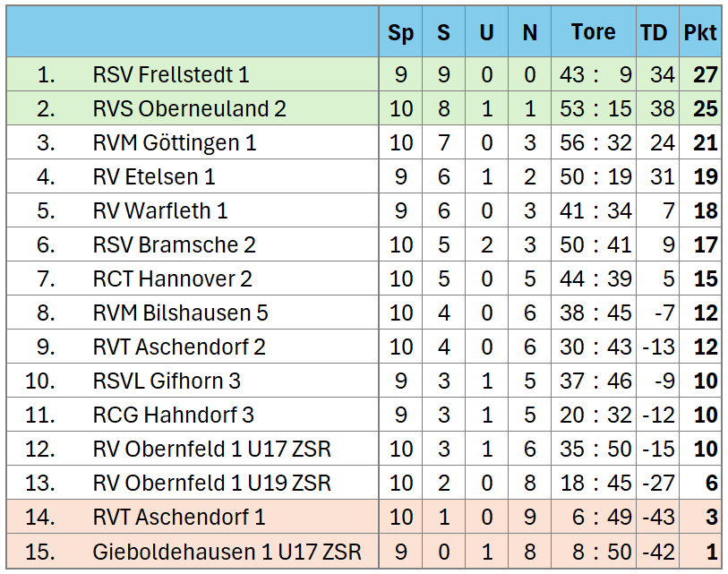This screenshot has width=728, height=574.
Task: Select the RSV Frellstedt 1 team name
Action: pos(171,74)
